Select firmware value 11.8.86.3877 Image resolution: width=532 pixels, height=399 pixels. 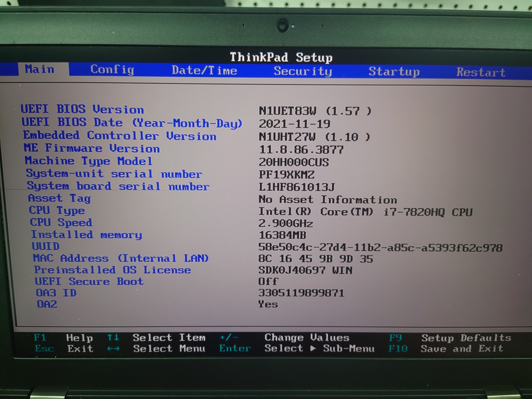pyautogui.click(x=301, y=150)
